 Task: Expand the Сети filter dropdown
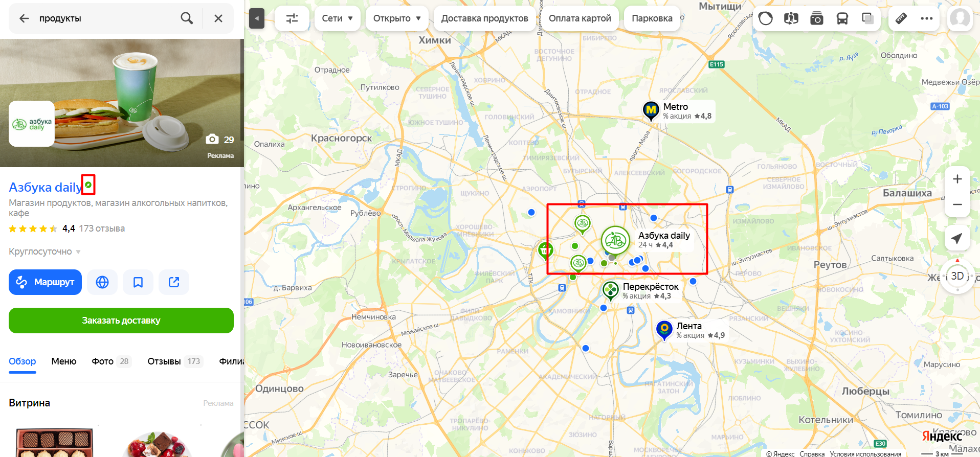(x=338, y=18)
